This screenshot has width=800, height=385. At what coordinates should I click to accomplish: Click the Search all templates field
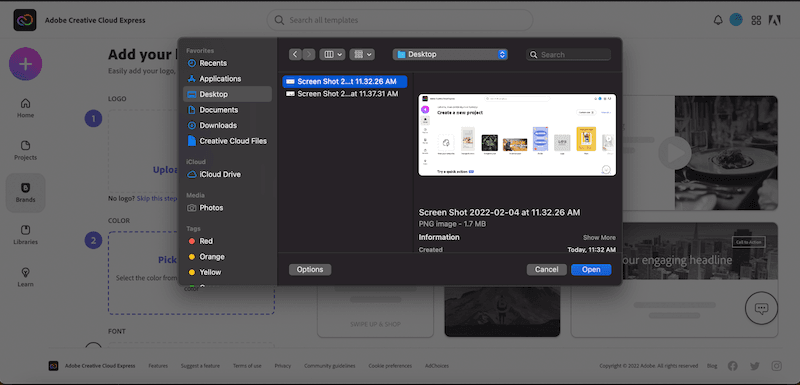click(x=399, y=20)
